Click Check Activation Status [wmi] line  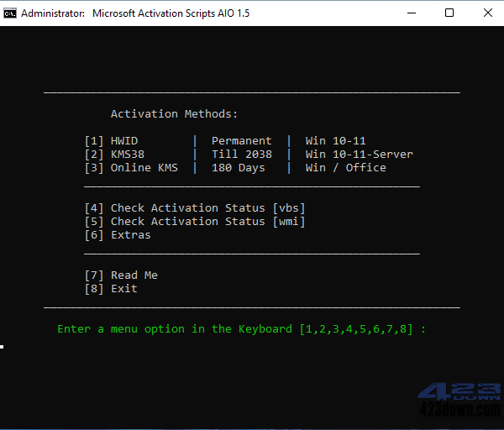pos(195,222)
